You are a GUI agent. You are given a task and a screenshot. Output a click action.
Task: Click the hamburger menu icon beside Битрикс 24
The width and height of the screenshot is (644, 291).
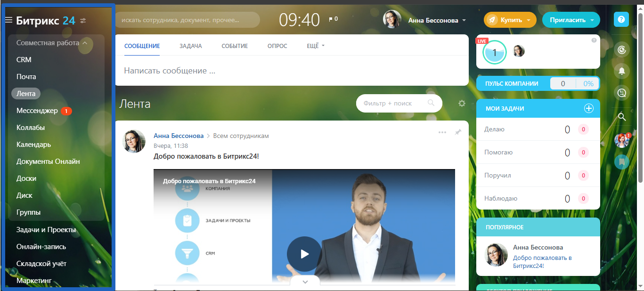(8, 20)
